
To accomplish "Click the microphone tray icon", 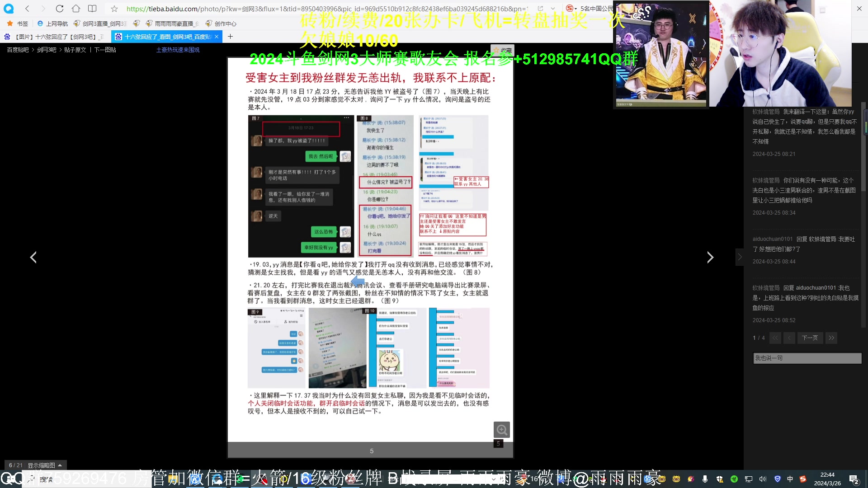I will [705, 479].
